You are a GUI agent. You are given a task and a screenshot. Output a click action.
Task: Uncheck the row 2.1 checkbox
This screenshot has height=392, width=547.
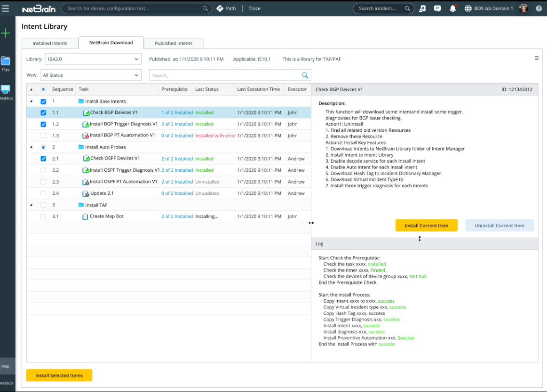tap(43, 159)
